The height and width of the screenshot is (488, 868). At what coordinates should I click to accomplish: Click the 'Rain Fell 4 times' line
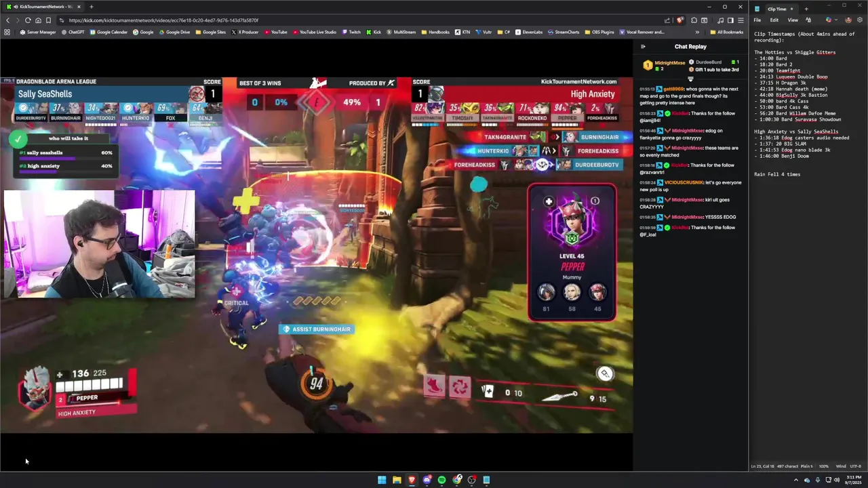(777, 174)
